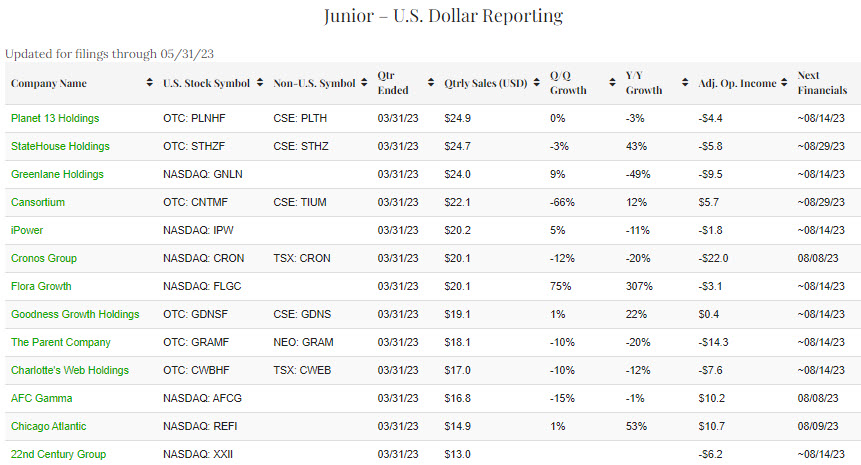Open the Planet 13 Holdings link
Screen dimensions: 861x465
[55, 118]
